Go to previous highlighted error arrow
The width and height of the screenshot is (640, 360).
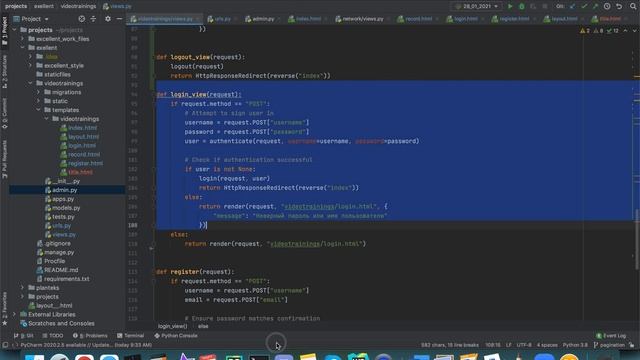[625, 31]
